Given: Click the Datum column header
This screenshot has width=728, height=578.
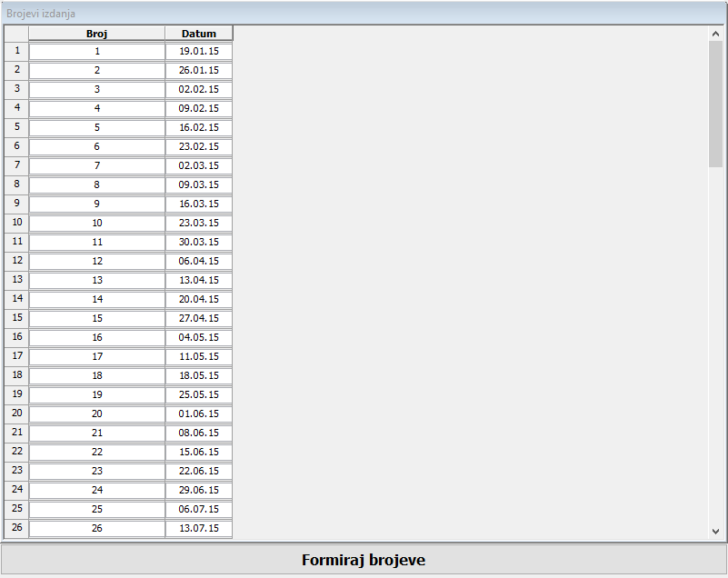Looking at the screenshot, I should [x=199, y=34].
